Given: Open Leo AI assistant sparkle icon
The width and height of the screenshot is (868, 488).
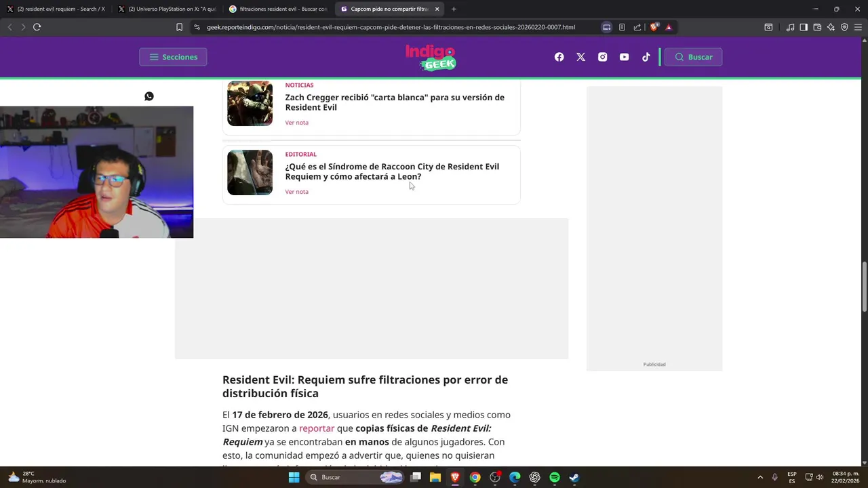Looking at the screenshot, I should click(x=831, y=27).
